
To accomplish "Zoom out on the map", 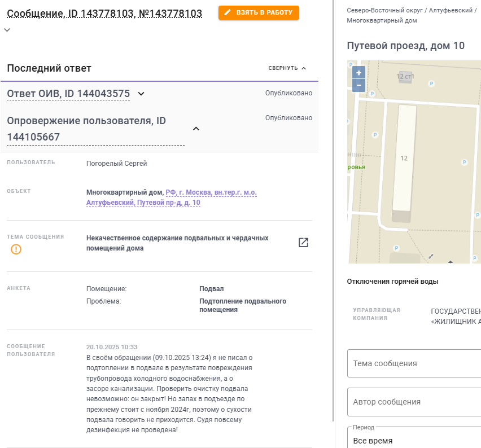I will 358,85.
